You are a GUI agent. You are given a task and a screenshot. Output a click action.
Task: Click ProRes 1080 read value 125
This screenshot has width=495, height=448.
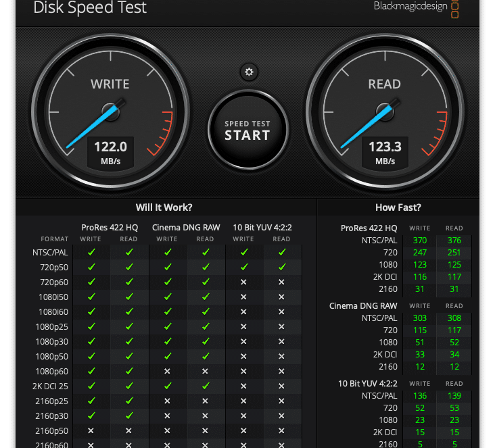point(454,265)
